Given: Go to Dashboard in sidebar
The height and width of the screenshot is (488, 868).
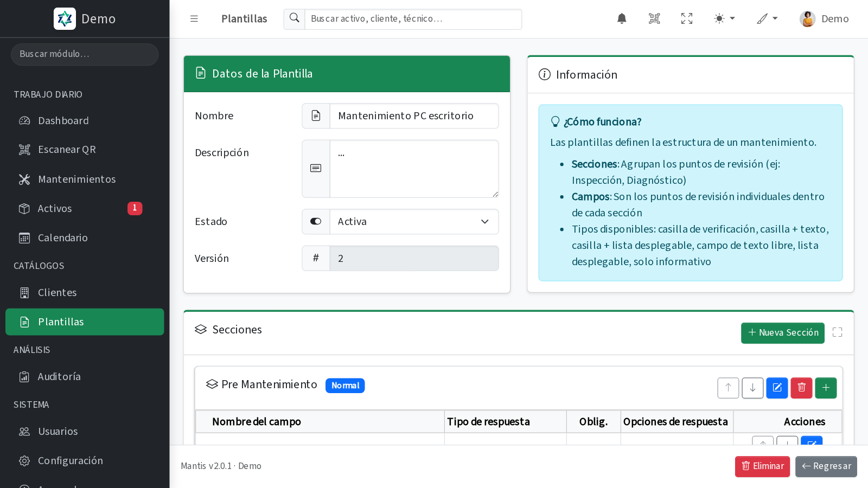Looking at the screenshot, I should click(85, 121).
